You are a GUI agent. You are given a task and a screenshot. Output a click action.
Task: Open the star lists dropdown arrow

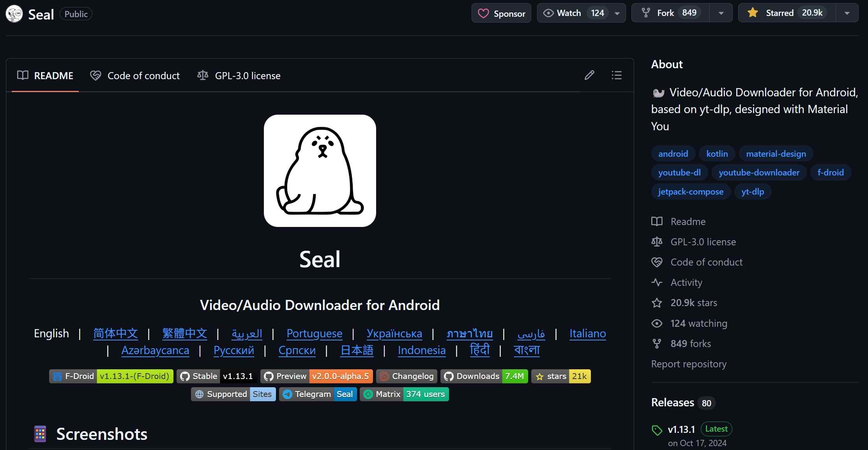point(847,13)
